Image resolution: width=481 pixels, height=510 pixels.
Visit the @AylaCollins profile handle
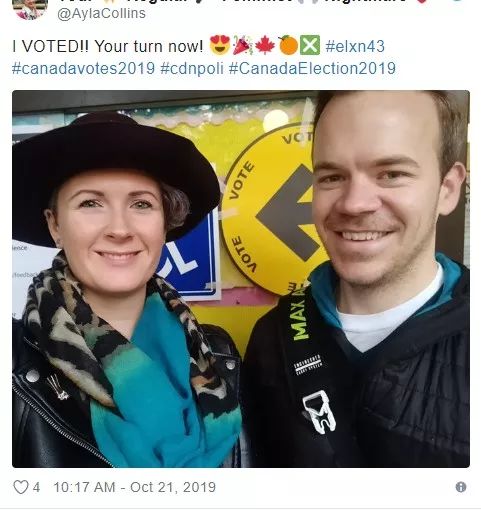coord(101,14)
